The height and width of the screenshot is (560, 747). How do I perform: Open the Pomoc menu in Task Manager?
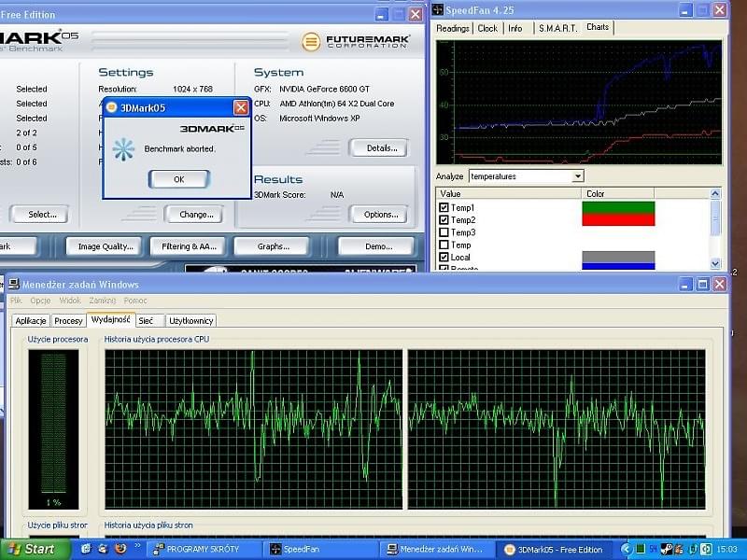tap(135, 301)
